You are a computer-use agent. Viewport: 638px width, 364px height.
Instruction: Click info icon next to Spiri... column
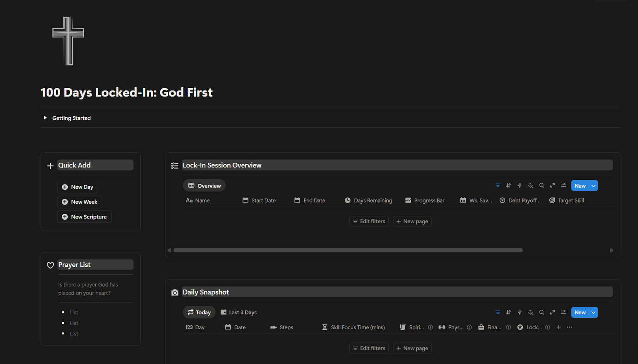[430, 327]
